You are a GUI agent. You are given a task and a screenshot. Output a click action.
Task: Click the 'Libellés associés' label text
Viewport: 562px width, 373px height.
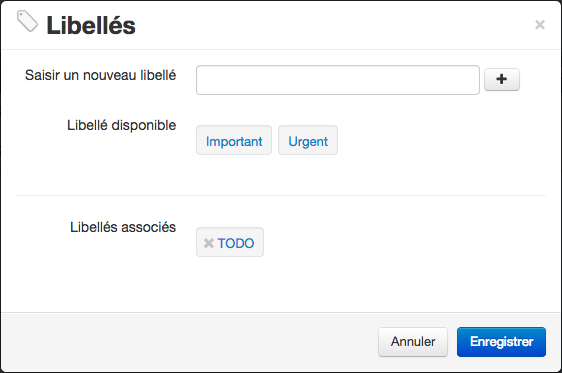123,227
